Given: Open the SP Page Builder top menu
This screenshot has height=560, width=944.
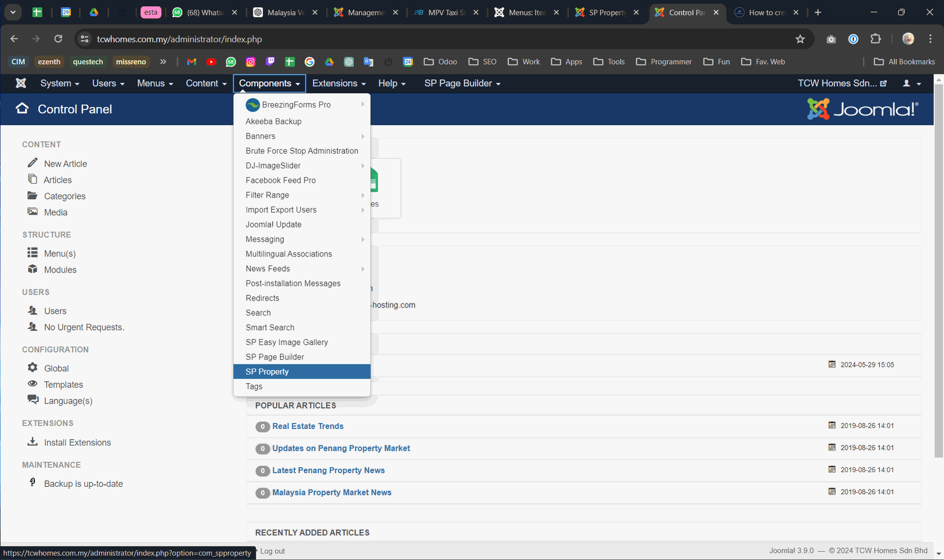Looking at the screenshot, I should coord(462,84).
